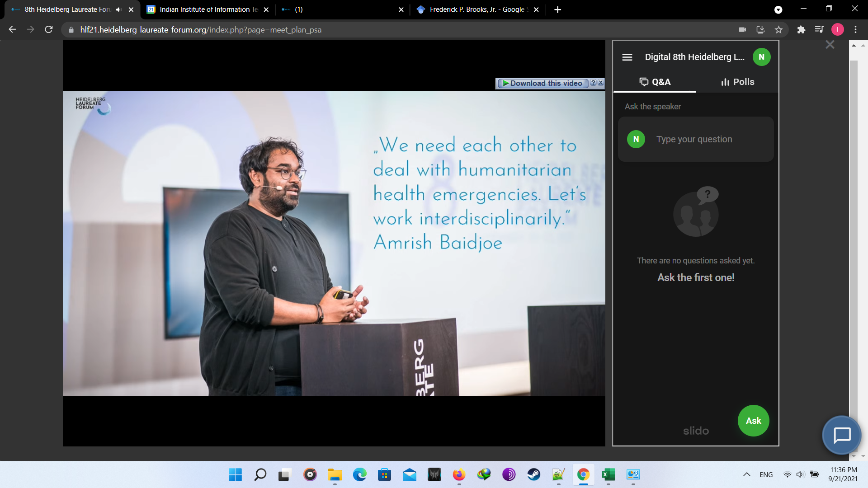Expand the tab search dropdown arrow
The width and height of the screenshot is (868, 488).
point(778,9)
